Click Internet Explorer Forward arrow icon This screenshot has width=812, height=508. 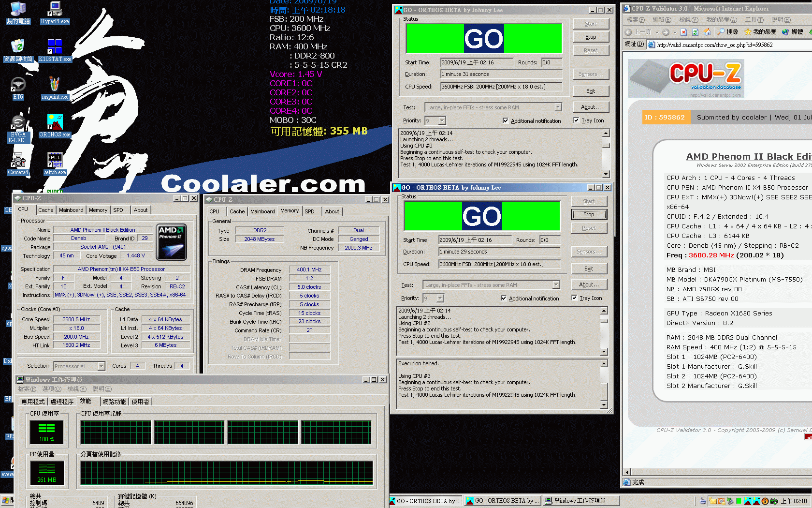point(666,32)
